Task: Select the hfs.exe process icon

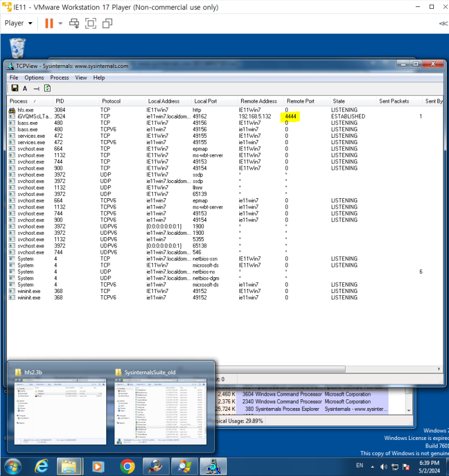Action: 12,110
